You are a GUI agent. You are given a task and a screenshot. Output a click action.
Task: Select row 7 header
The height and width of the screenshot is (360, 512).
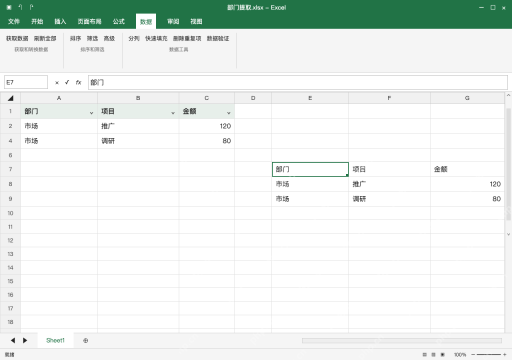tap(10, 169)
